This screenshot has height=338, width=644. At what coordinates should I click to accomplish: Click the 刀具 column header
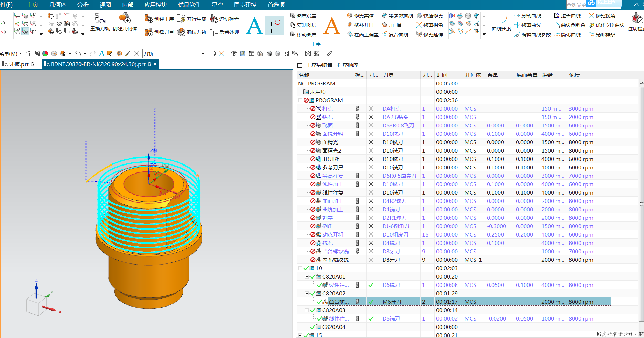400,75
